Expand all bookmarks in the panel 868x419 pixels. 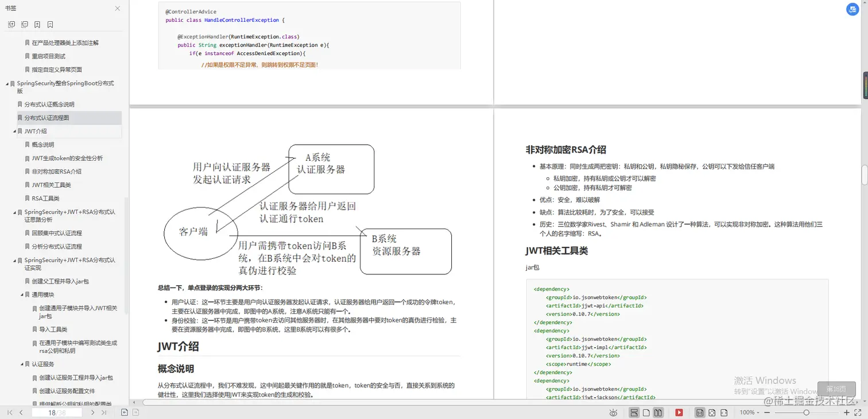coord(11,24)
